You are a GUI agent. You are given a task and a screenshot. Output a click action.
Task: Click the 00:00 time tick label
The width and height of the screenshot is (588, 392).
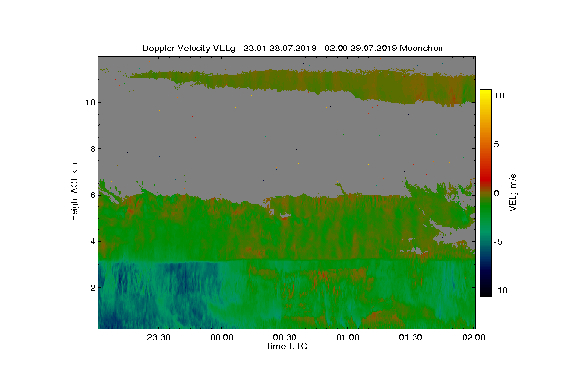point(222,338)
